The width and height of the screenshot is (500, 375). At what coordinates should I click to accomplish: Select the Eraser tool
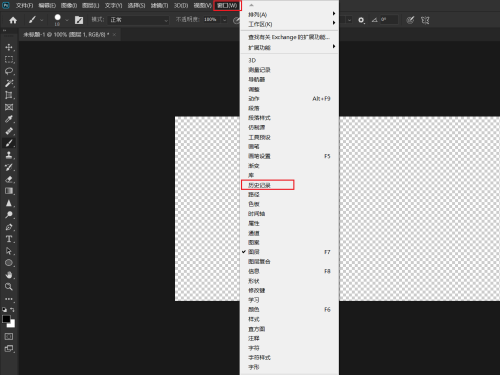[9, 179]
